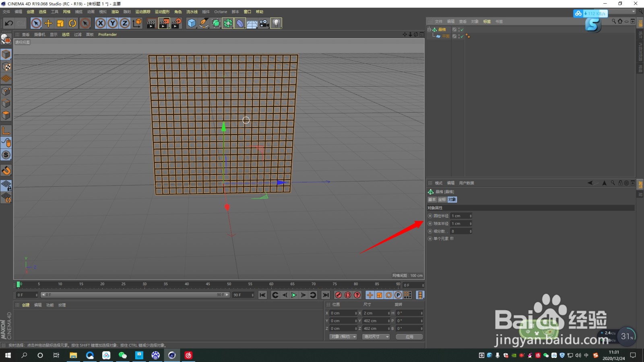Toggle the Y axis lock
The image size is (644, 362).
click(113, 23)
